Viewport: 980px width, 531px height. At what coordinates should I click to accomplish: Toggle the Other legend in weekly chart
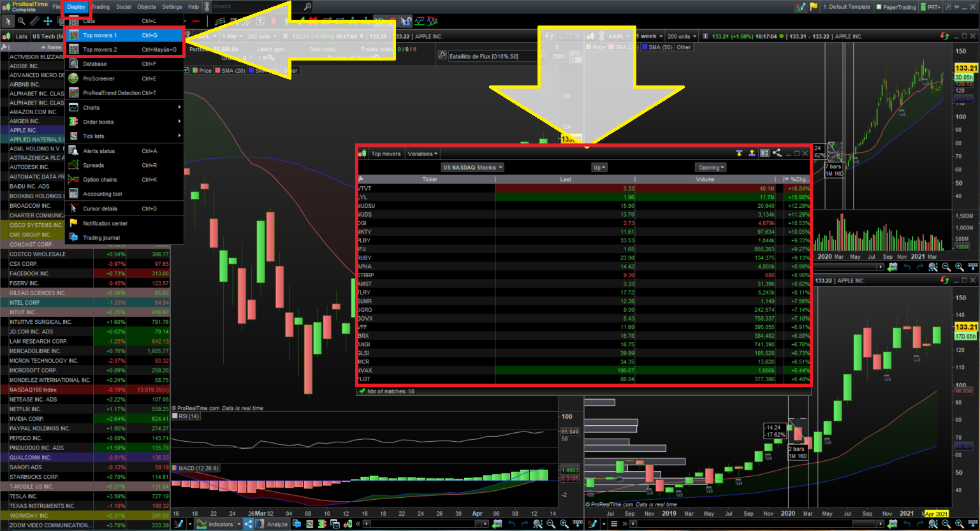[x=684, y=47]
